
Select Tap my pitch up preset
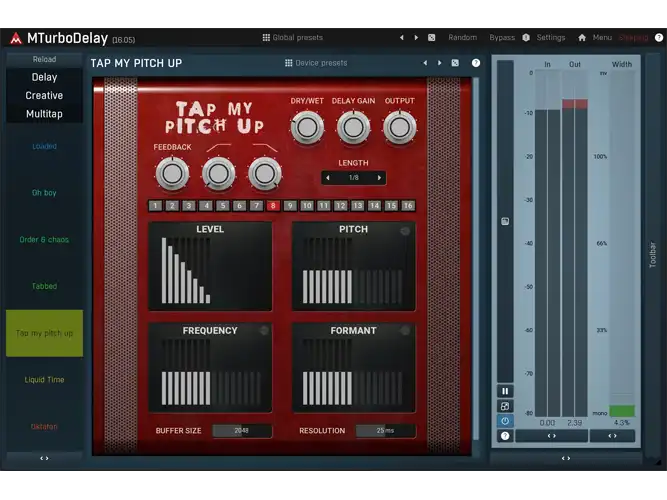coord(44,333)
